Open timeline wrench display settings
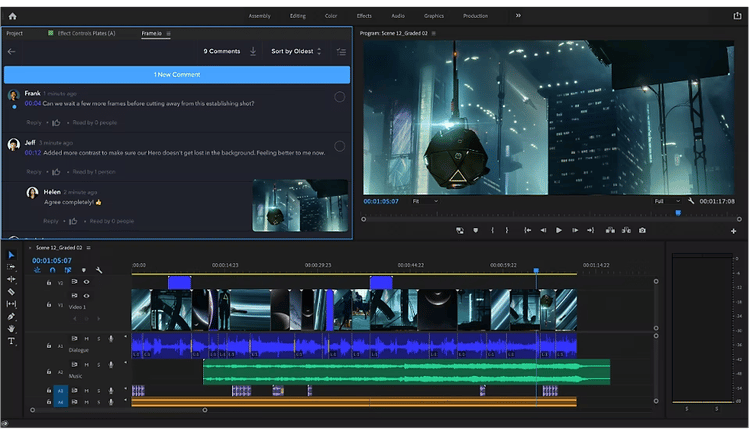Screen dimensions: 750x430 click(99, 270)
